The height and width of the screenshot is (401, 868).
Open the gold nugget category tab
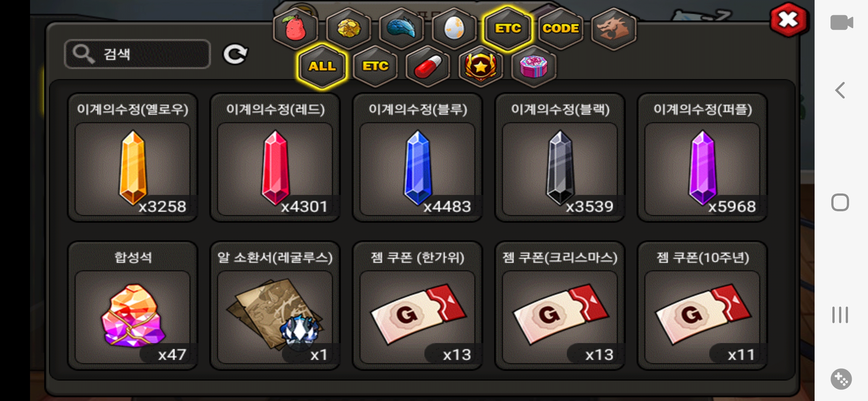[348, 29]
